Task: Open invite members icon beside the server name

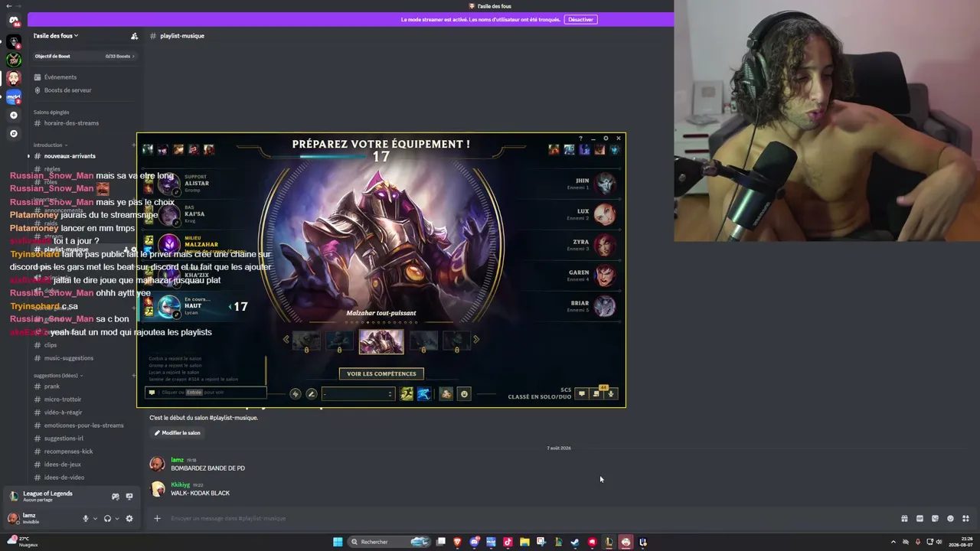Action: tap(134, 36)
